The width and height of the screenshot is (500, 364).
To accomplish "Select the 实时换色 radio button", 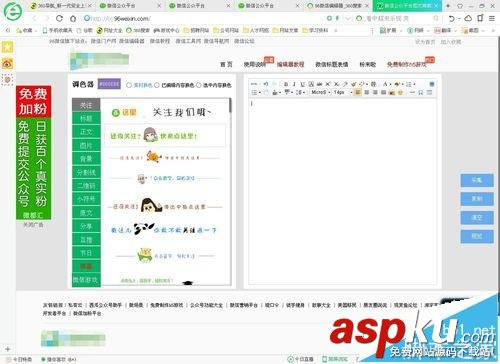I will tap(129, 85).
